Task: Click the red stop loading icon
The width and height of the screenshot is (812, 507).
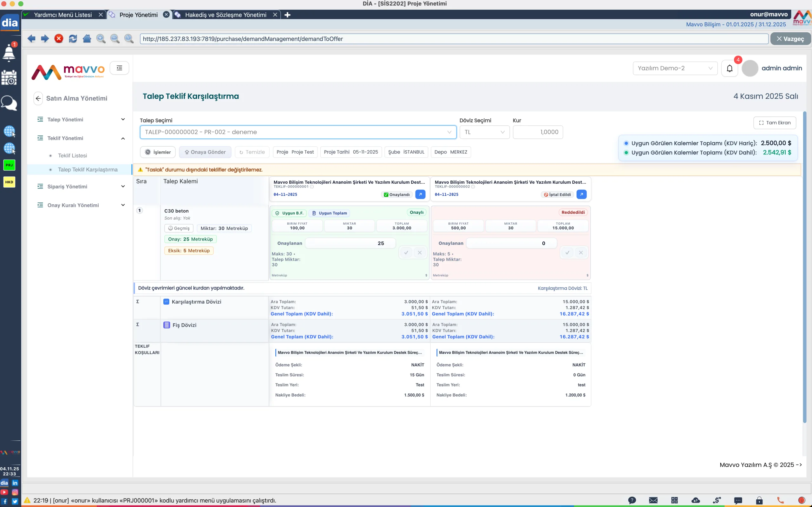Action: coord(59,39)
